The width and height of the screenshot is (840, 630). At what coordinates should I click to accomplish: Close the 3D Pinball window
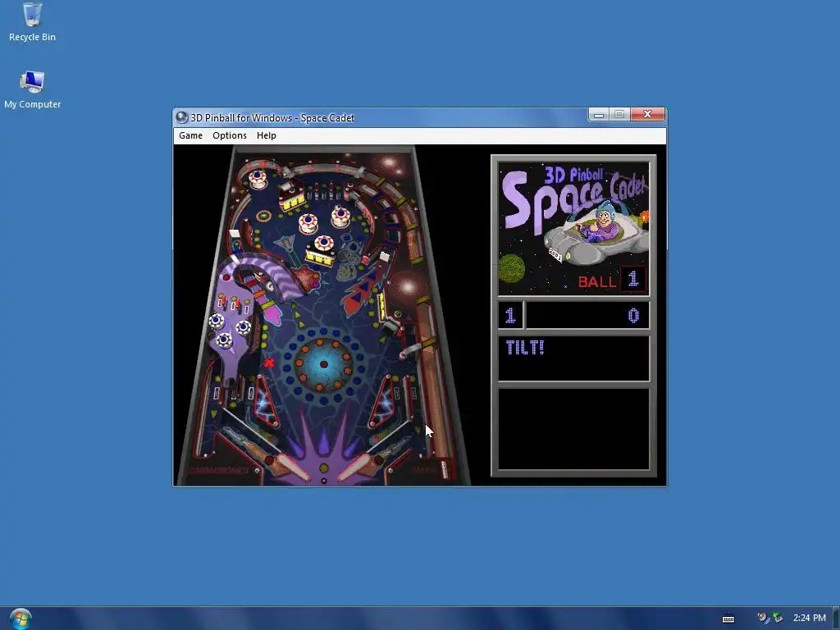647,114
